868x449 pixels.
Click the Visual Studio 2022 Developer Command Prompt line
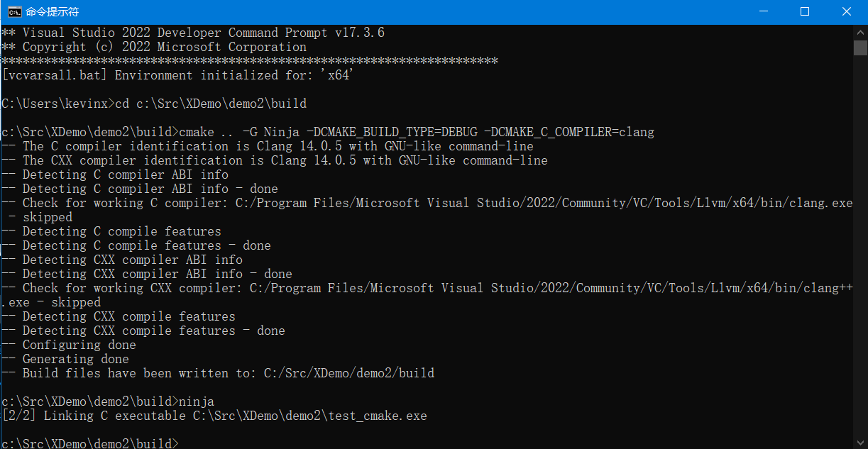click(x=193, y=33)
